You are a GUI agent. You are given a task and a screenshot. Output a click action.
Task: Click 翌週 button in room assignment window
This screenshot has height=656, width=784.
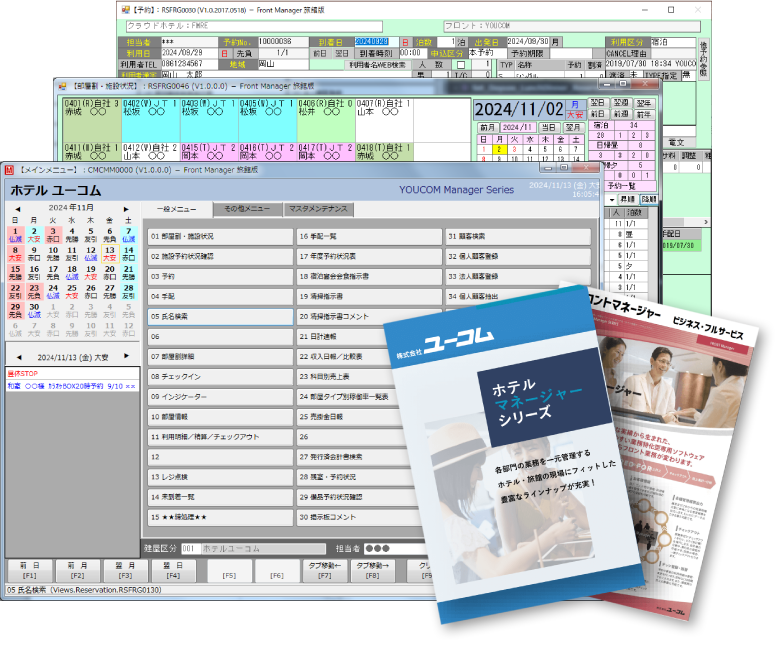tap(621, 103)
